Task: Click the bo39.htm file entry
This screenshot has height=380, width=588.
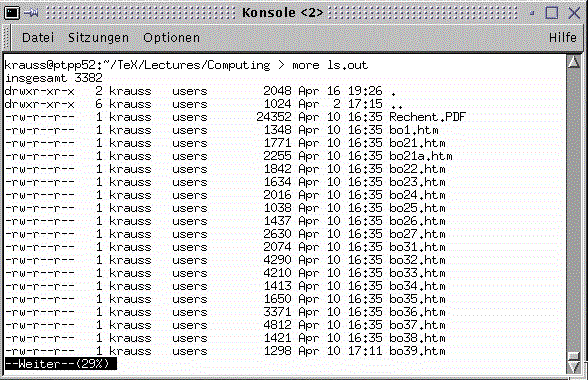Action: point(417,351)
